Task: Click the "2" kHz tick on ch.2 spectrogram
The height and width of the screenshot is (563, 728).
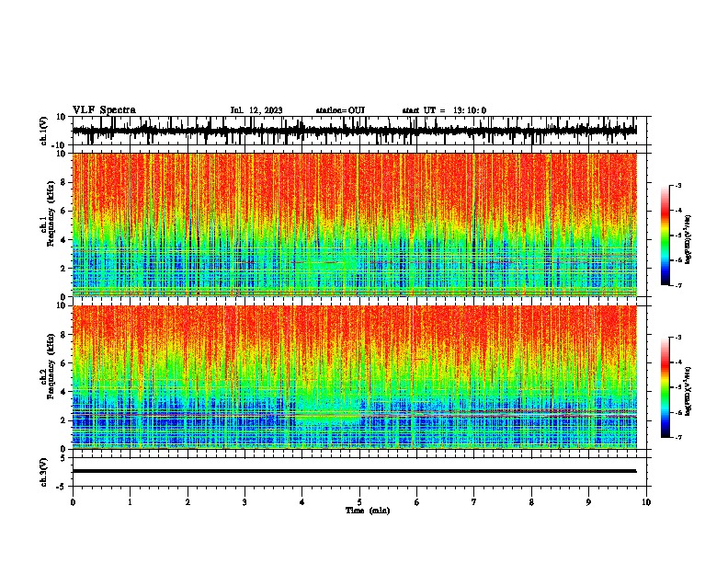Action: [x=63, y=420]
